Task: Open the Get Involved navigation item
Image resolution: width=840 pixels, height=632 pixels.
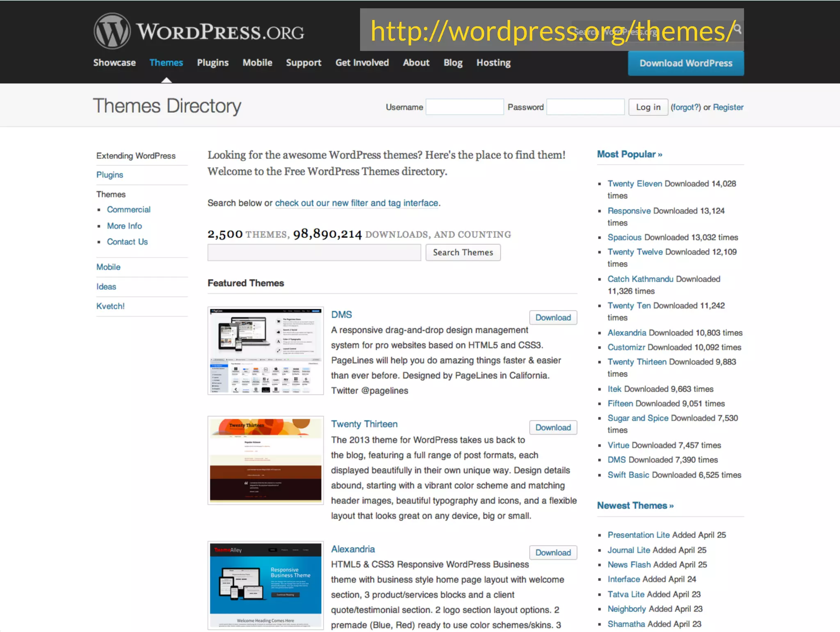Action: 362,63
